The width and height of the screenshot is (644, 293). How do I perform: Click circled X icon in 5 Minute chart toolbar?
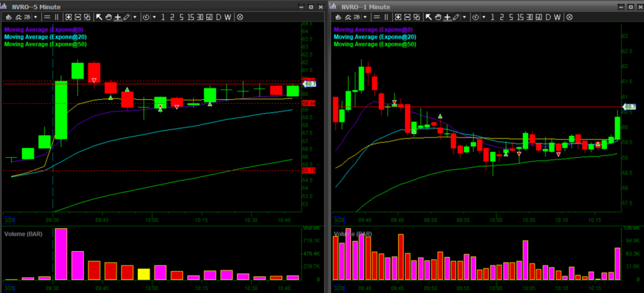point(240,17)
